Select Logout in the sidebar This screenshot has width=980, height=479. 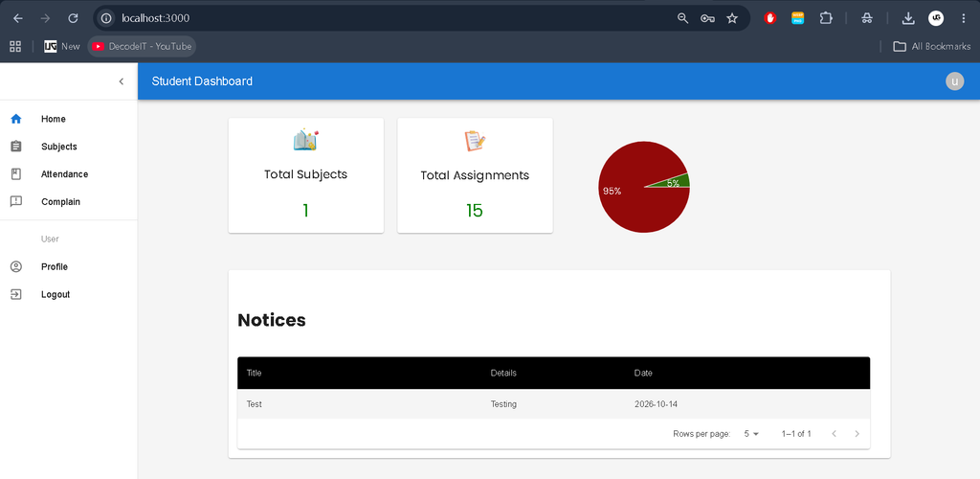[x=69, y=294]
